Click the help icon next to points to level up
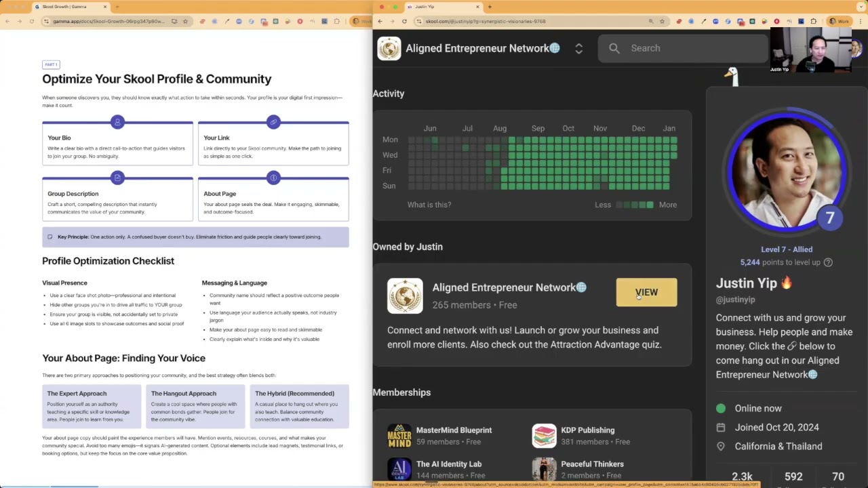The image size is (868, 488). tap(828, 262)
